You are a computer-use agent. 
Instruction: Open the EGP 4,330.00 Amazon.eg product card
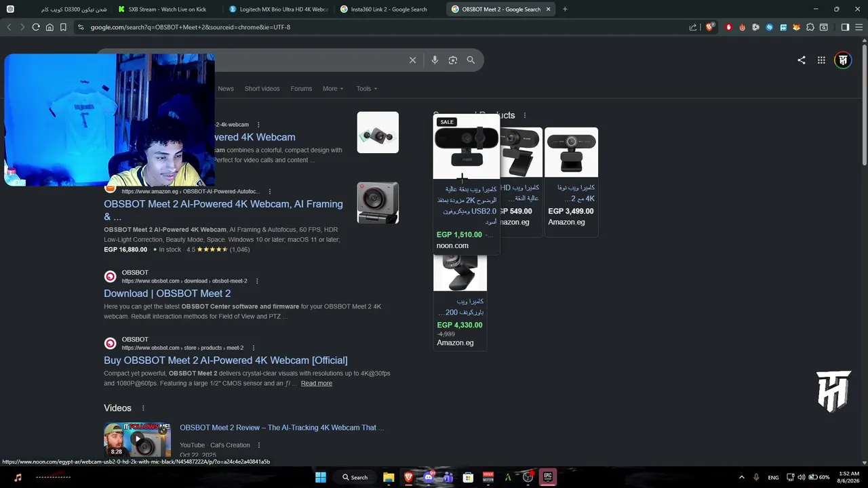[460, 302]
